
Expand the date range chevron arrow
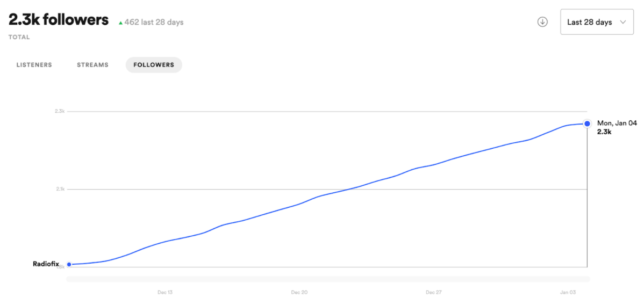[622, 22]
